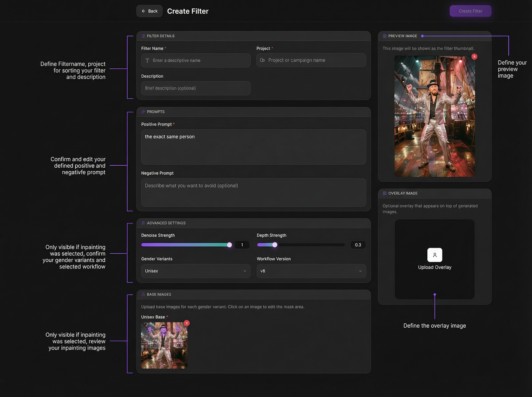
Task: Click the Base Images section icon
Action: coord(143,294)
